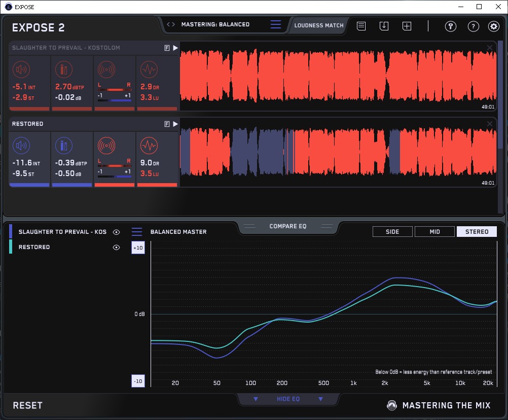Click the export download icon
Viewport: 508px width, 420px height.
coord(384,26)
